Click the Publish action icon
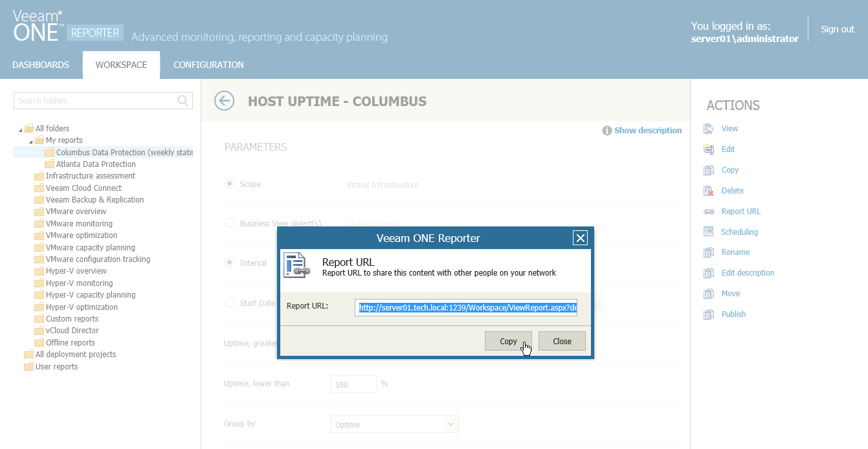 [709, 314]
